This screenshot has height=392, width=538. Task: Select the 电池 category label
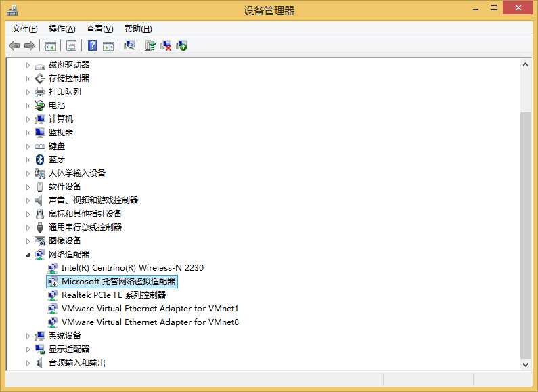pos(57,106)
